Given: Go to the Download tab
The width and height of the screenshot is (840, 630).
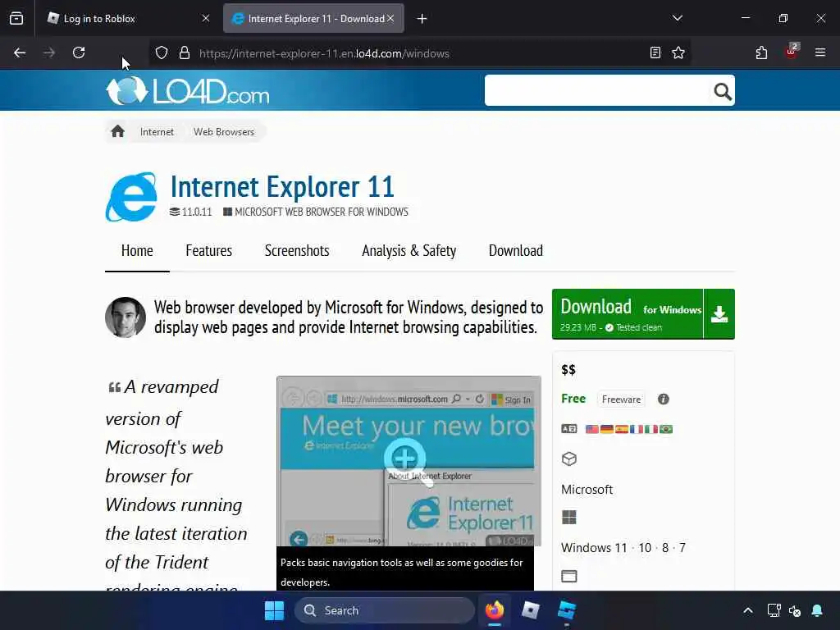Looking at the screenshot, I should click(x=516, y=251).
